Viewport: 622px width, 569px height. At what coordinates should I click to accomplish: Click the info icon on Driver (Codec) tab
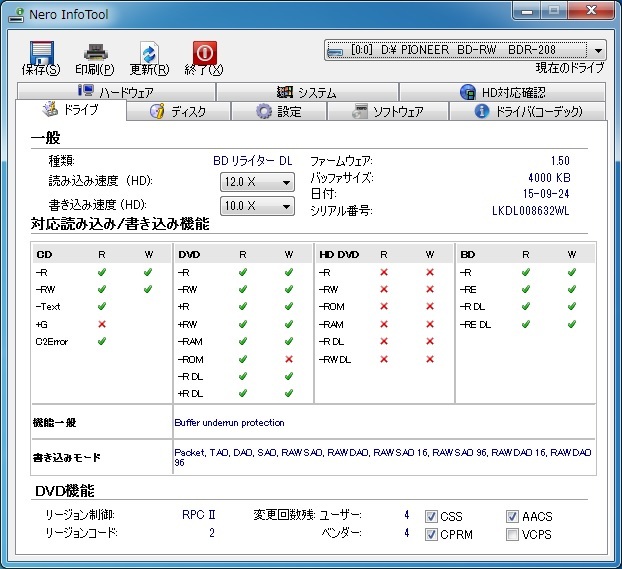(484, 111)
